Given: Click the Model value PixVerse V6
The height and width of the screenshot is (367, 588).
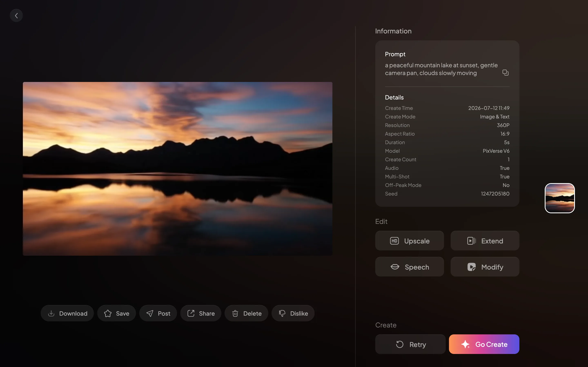Looking at the screenshot, I should [x=496, y=151].
